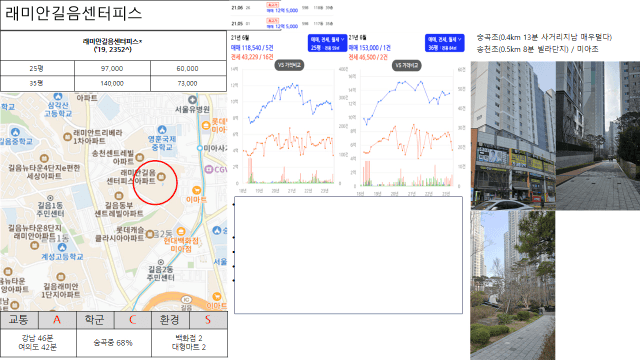640x360 pixels.
Task: Click VS 가격비교 on the 36평 chart
Action: (x=407, y=65)
